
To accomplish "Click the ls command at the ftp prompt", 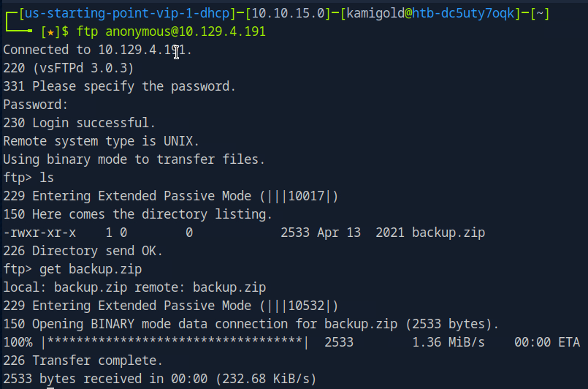I will (x=47, y=177).
